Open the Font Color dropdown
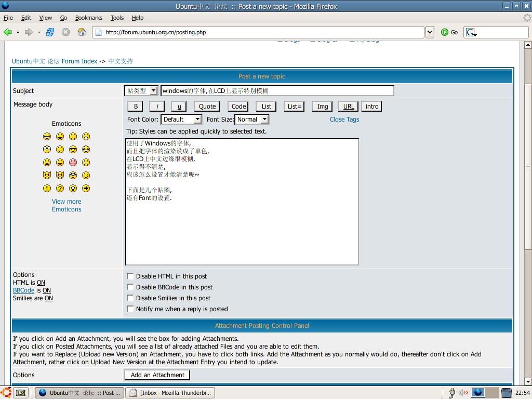Viewport: 532px width, 399px height. (181, 119)
